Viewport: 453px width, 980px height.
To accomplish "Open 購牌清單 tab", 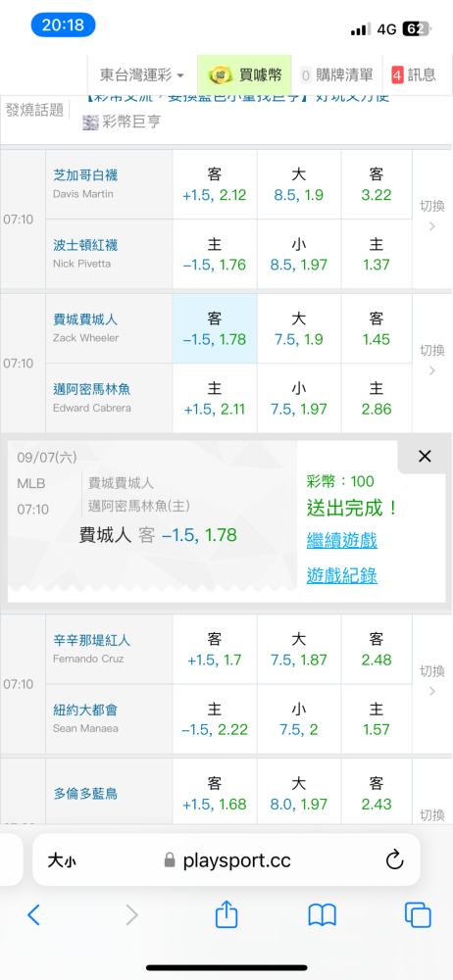I will point(337,75).
